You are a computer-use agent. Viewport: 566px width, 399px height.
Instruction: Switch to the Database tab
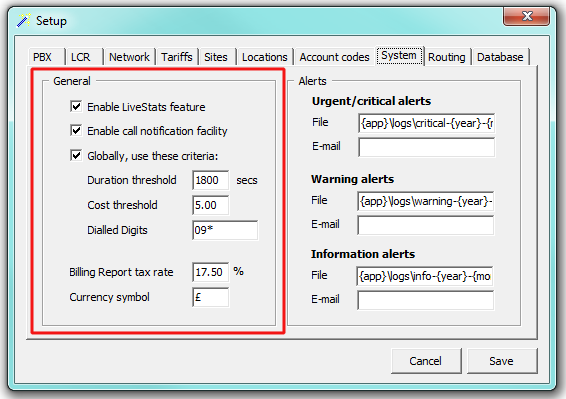click(500, 57)
